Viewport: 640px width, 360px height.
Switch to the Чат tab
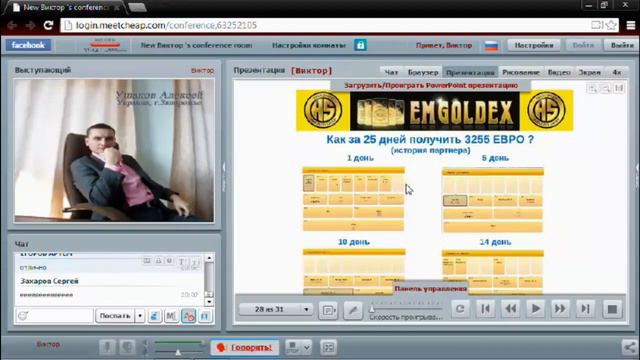391,72
